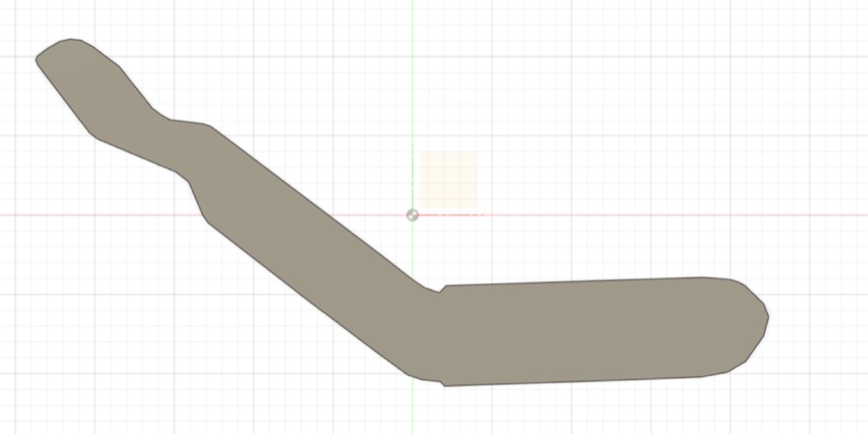Select the upper diagonal edge of middle arm
868x434 pixels.
click(312, 204)
